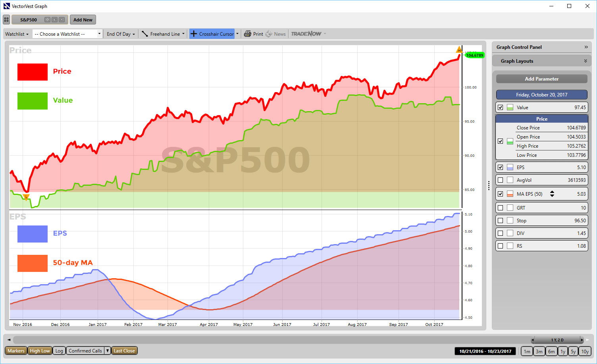Click the Print printer icon
Screen dimensions: 597x364
[248, 34]
